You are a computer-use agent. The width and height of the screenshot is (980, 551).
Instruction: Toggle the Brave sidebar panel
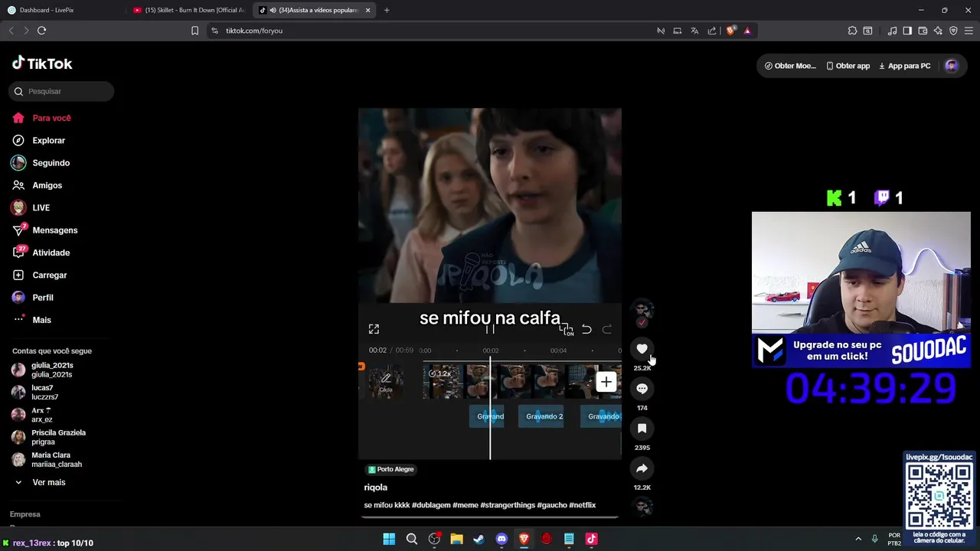[x=907, y=31]
